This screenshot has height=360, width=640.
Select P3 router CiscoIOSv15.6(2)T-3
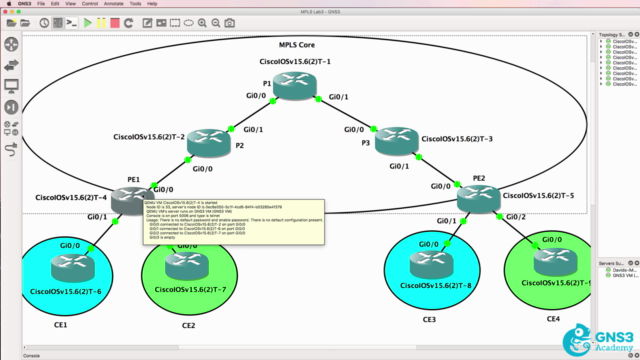click(397, 141)
